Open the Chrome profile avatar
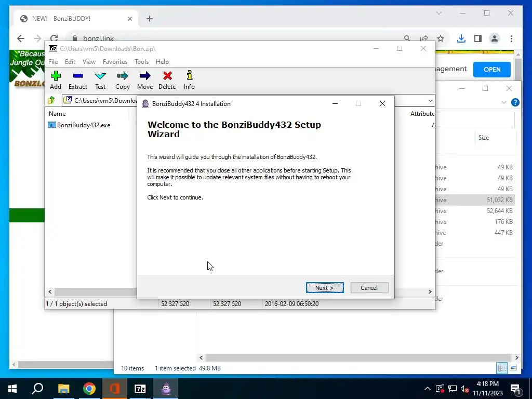Viewport: 532px width, 399px height. tap(495, 38)
